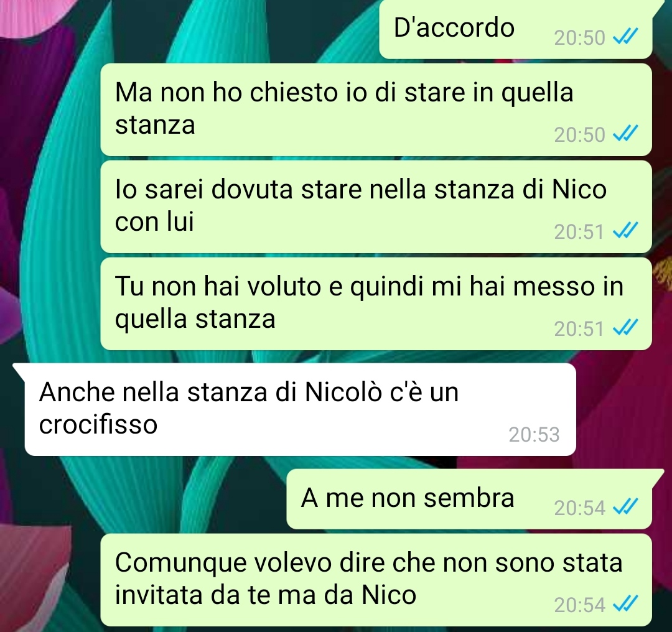This screenshot has width=672, height=632.
Task: Tap the blue read-receipt ticks on "D'accordo"
Action: point(625,37)
